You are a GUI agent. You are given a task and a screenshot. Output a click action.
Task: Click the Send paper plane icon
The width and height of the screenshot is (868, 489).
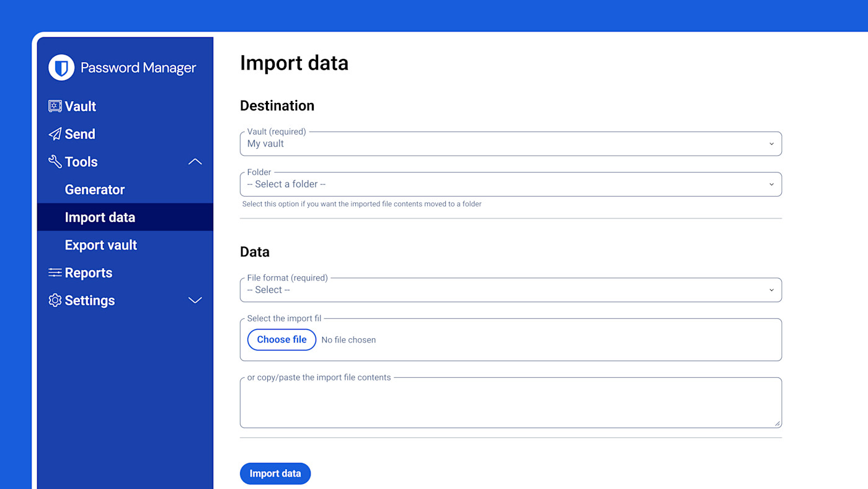click(54, 133)
